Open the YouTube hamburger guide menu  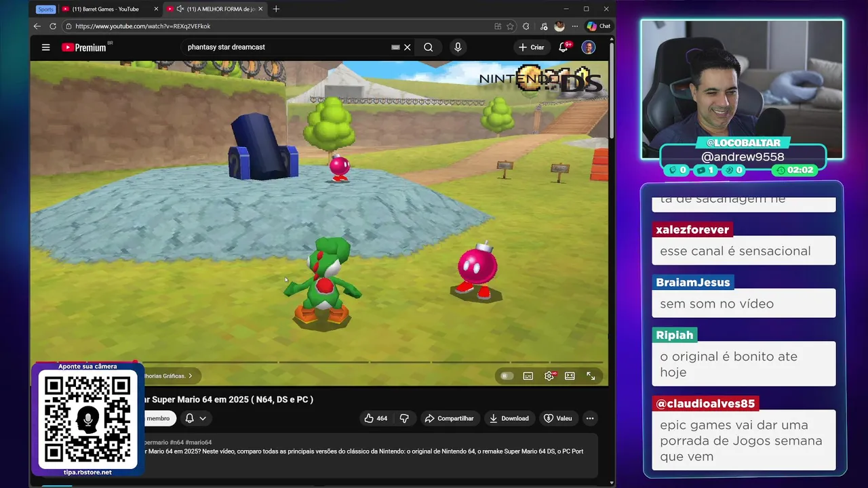pyautogui.click(x=45, y=47)
